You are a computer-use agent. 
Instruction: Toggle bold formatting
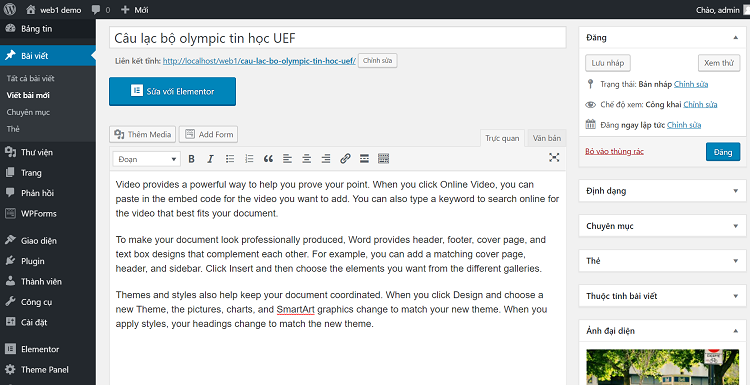tap(191, 159)
